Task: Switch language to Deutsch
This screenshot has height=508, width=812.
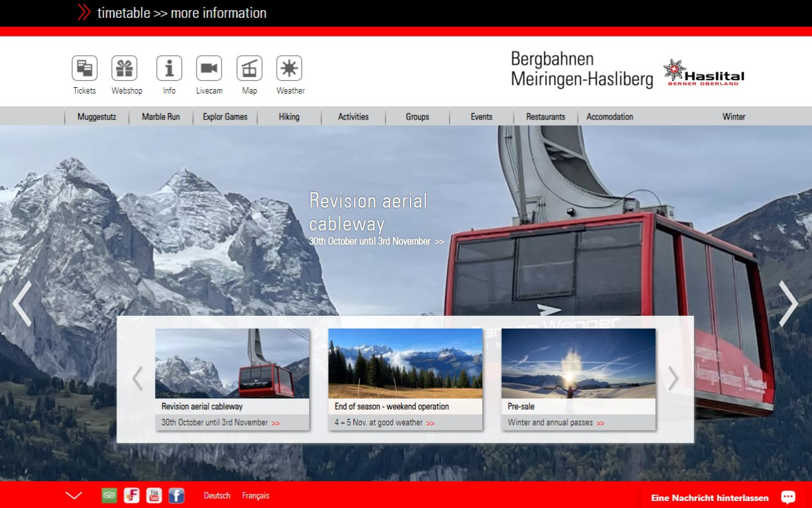Action: (x=217, y=496)
